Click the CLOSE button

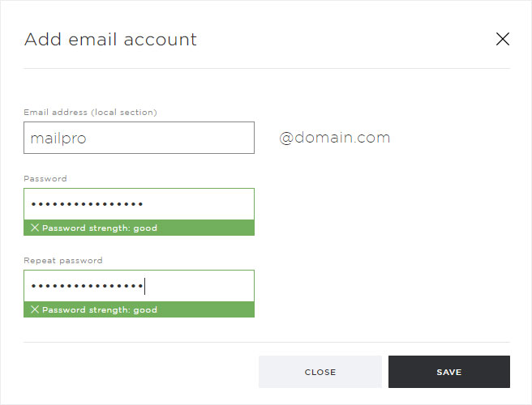click(x=320, y=372)
